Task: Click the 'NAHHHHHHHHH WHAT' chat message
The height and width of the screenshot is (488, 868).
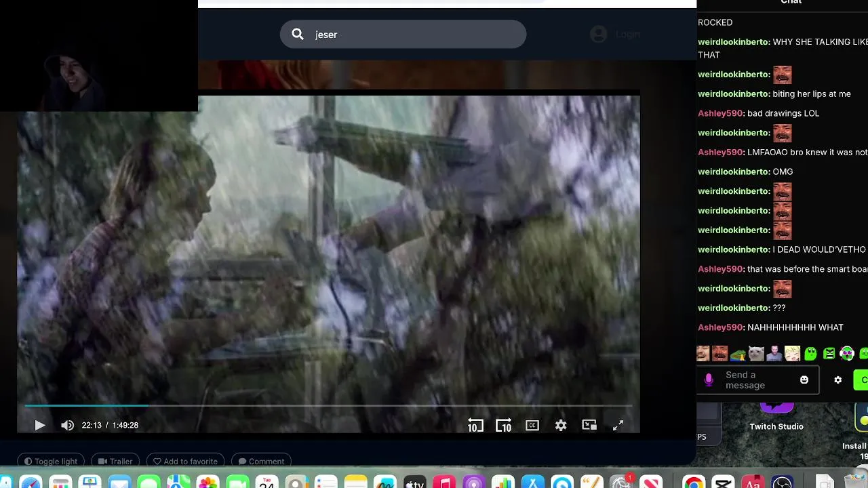Action: coord(795,327)
